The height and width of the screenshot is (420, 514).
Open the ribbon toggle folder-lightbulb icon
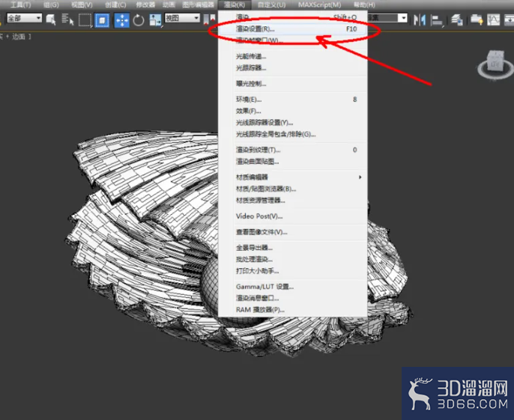pyautogui.click(x=477, y=20)
